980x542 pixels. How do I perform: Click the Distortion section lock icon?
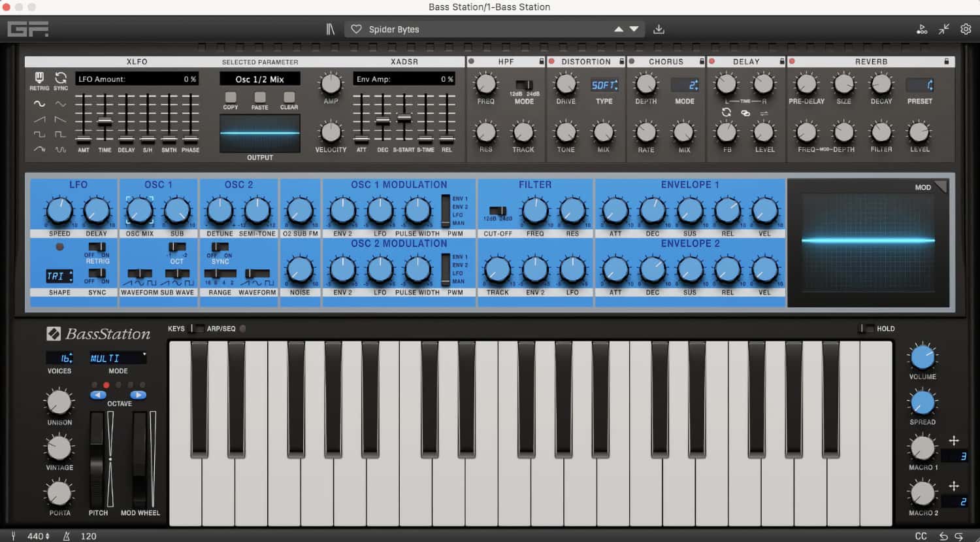pos(621,61)
